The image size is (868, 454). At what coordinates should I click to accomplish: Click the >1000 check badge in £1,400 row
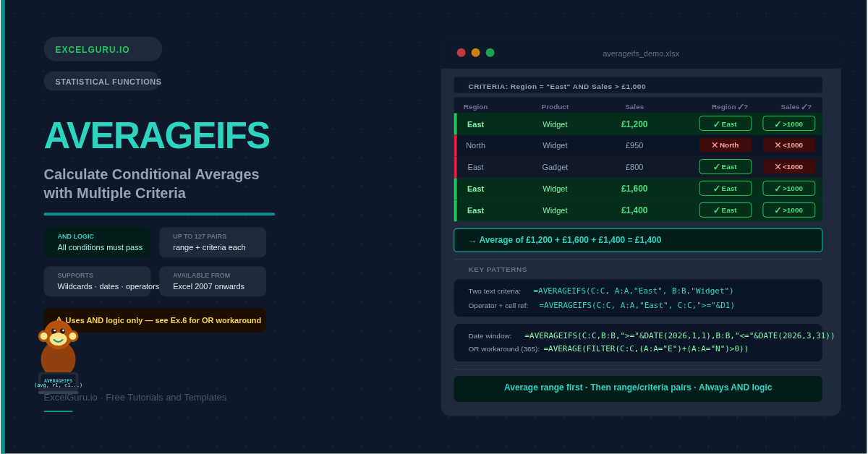point(788,210)
